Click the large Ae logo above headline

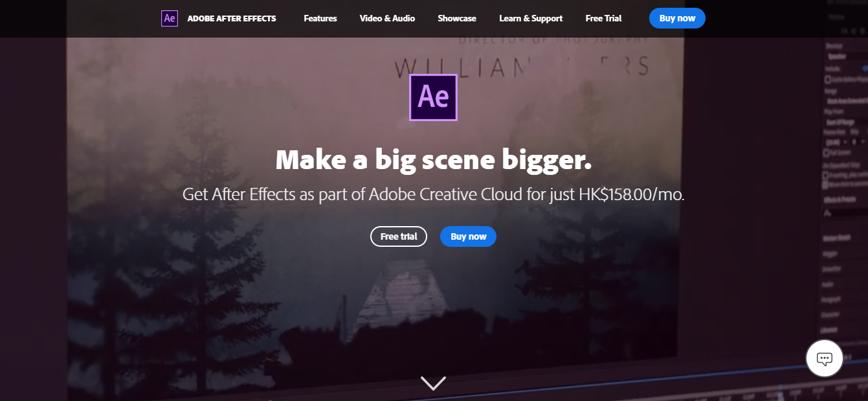433,97
